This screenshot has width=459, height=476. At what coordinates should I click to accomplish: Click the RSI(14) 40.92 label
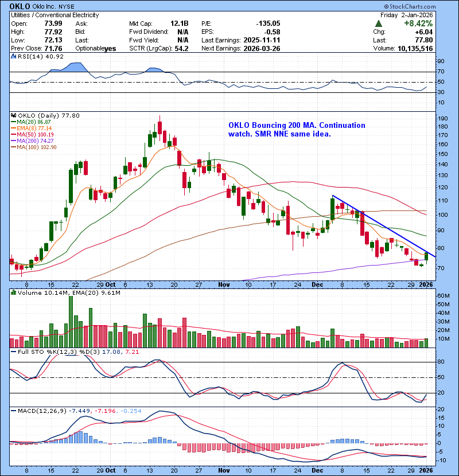point(40,56)
